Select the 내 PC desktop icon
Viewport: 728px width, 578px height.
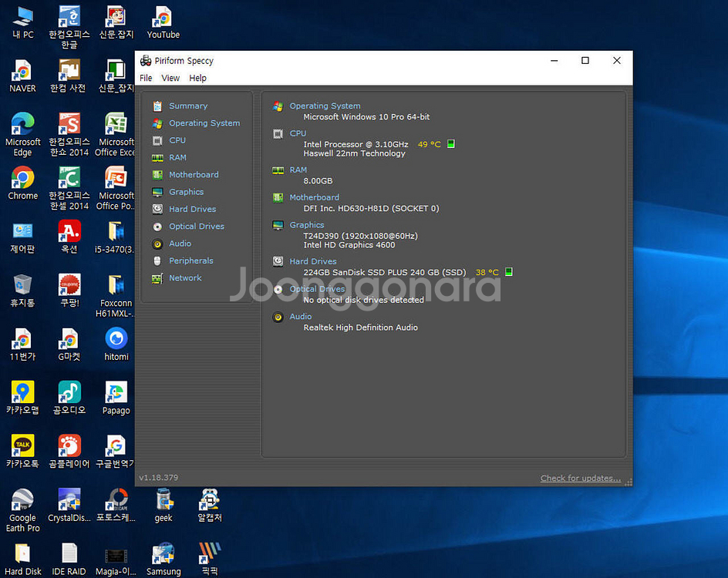[23, 22]
